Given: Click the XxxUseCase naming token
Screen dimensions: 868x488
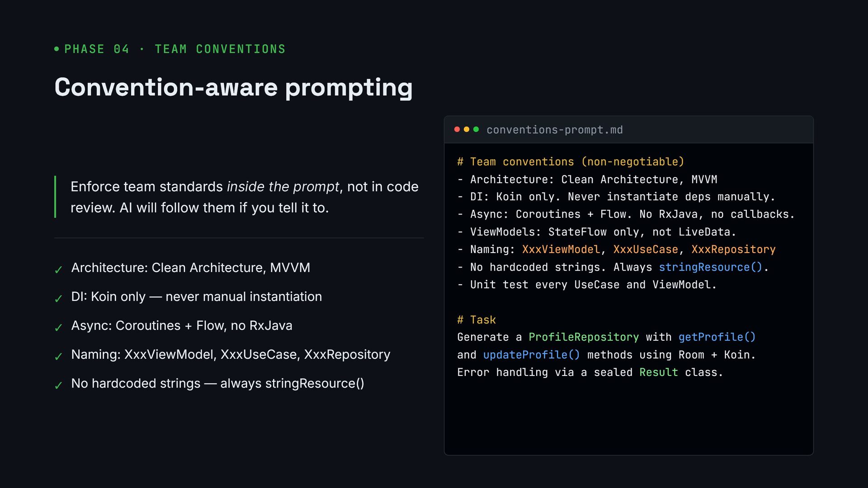Looking at the screenshot, I should pos(646,249).
